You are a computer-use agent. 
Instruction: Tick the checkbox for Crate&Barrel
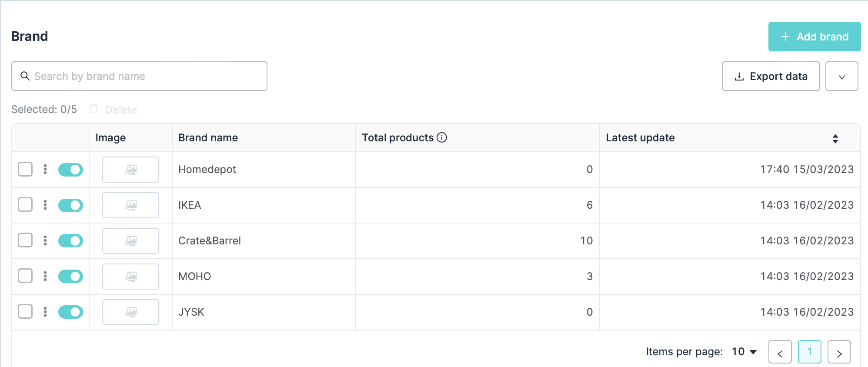tap(25, 240)
